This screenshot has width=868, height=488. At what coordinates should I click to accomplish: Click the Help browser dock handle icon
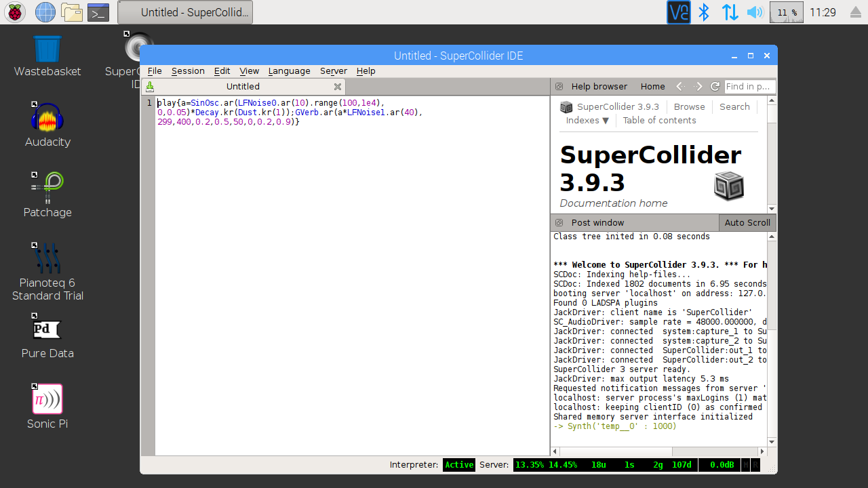click(x=559, y=87)
